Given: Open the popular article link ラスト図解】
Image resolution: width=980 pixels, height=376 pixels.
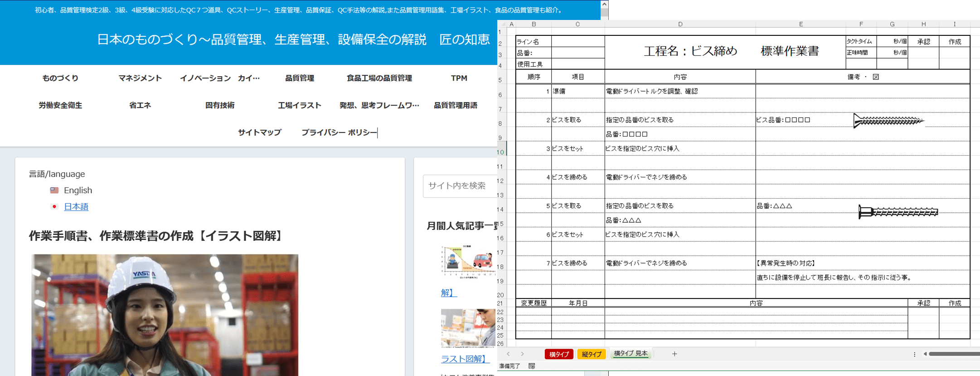Looking at the screenshot, I should tap(466, 359).
